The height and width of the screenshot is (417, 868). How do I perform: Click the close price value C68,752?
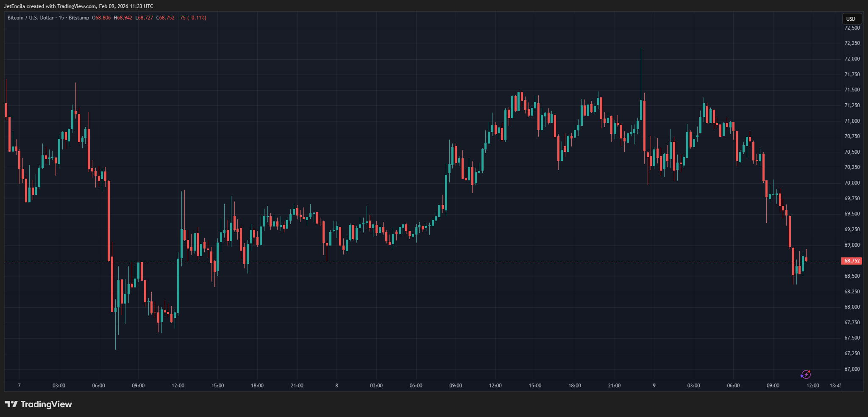[x=165, y=18]
